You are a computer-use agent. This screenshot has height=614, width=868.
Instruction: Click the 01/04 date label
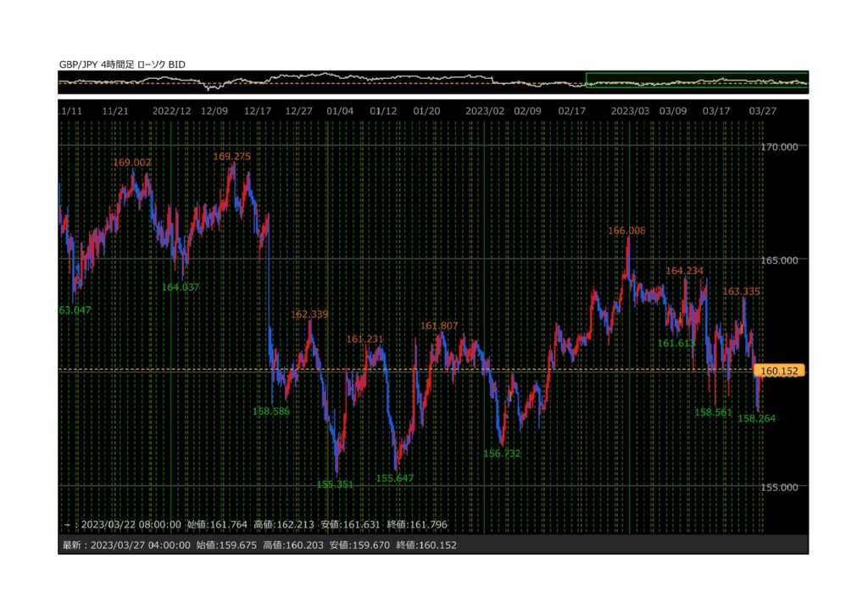(x=340, y=111)
